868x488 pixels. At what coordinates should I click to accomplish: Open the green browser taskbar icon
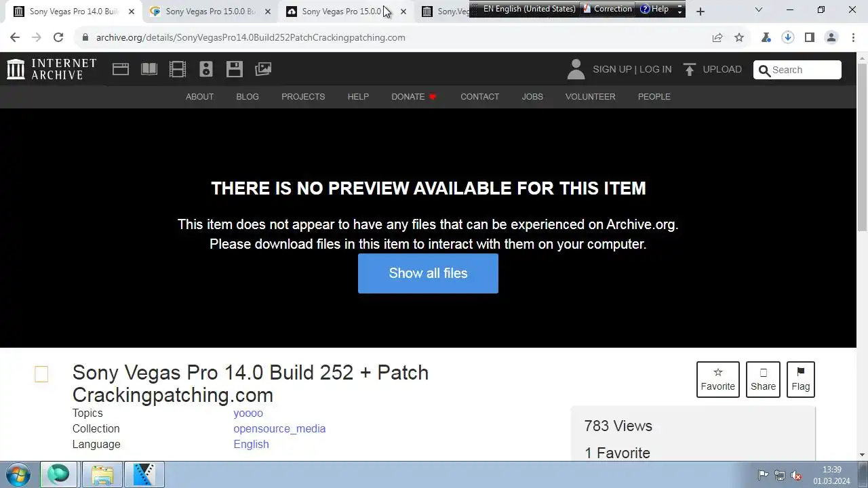pyautogui.click(x=58, y=474)
